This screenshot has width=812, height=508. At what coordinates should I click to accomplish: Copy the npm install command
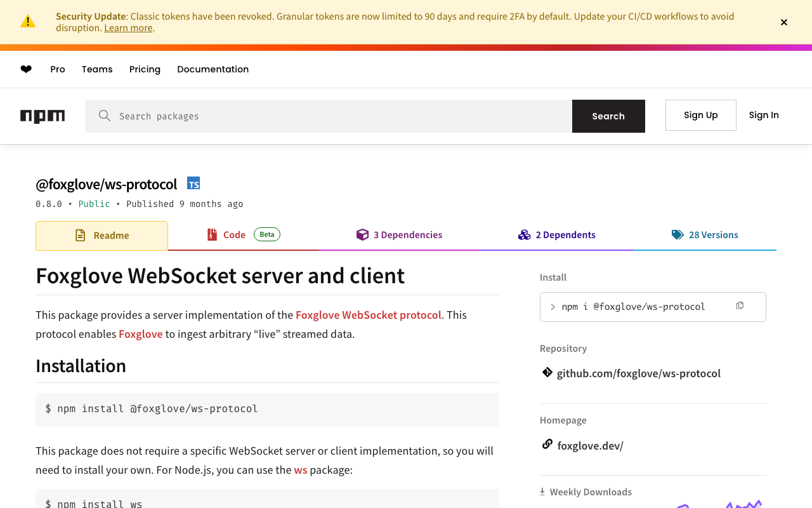pos(740,306)
